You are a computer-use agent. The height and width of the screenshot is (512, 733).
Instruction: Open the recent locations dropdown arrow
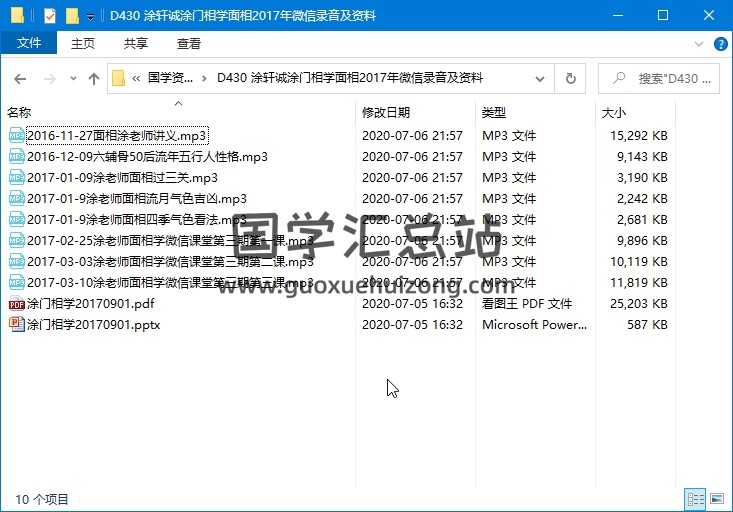72,79
